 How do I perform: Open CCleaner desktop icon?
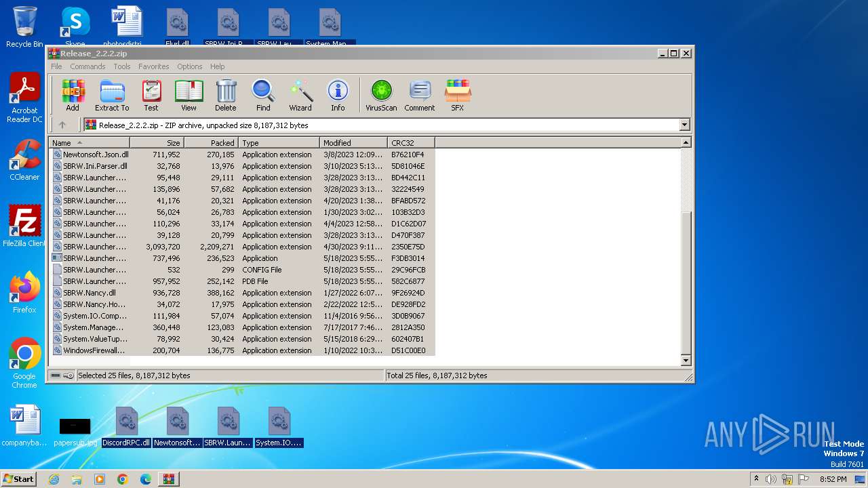pyautogui.click(x=24, y=160)
